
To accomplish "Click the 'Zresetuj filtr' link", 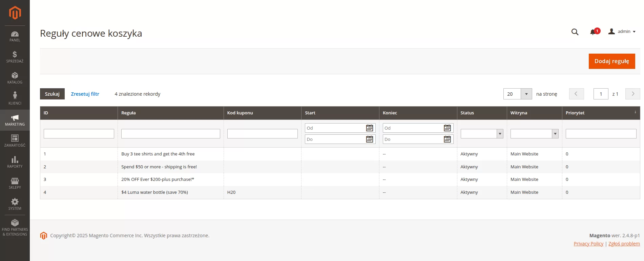I will (85, 94).
